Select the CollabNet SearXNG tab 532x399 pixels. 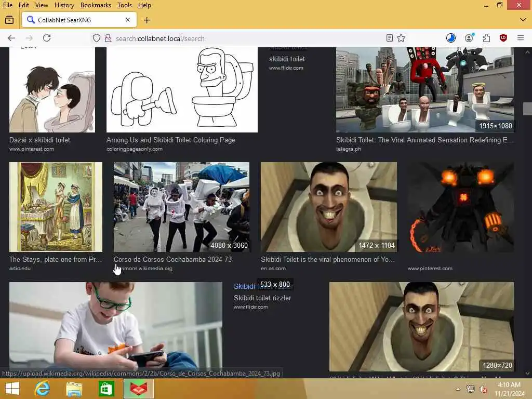point(79,20)
